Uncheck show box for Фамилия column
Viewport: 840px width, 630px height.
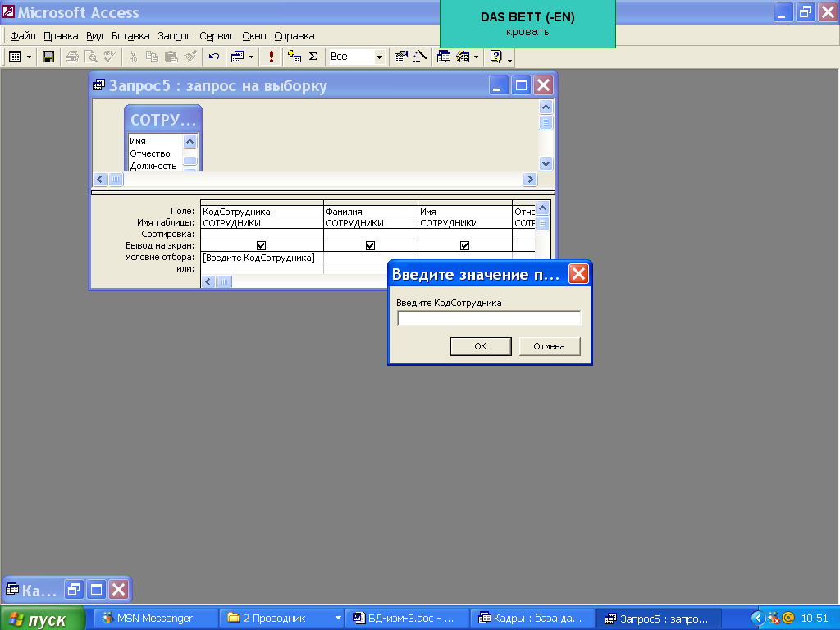tap(370, 245)
